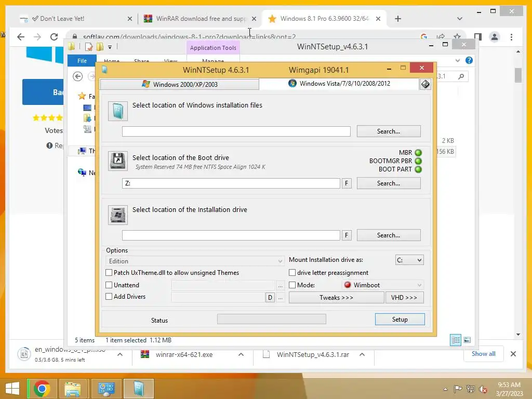Image resolution: width=532 pixels, height=399 pixels.
Task: Enable the Unattend checkbox
Action: pos(109,285)
